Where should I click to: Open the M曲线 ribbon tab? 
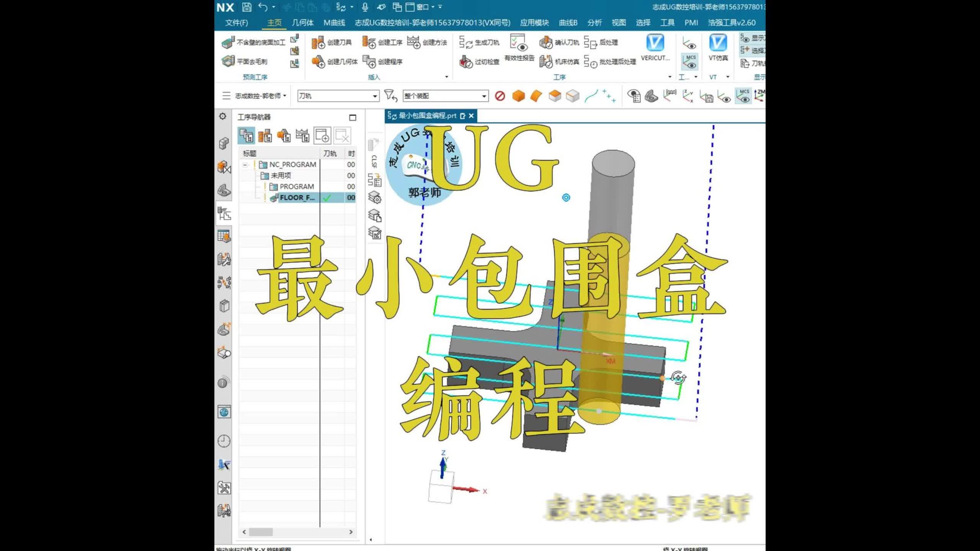334,23
